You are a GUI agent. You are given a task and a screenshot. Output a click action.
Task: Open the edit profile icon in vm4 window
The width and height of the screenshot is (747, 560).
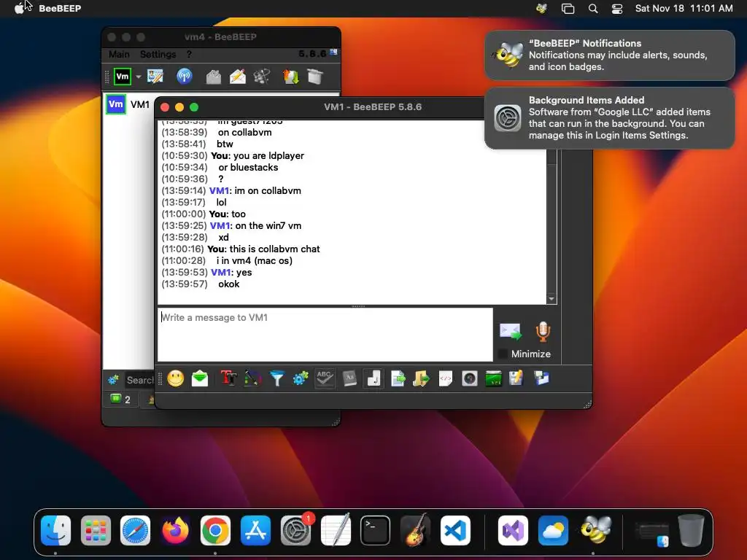click(155, 76)
